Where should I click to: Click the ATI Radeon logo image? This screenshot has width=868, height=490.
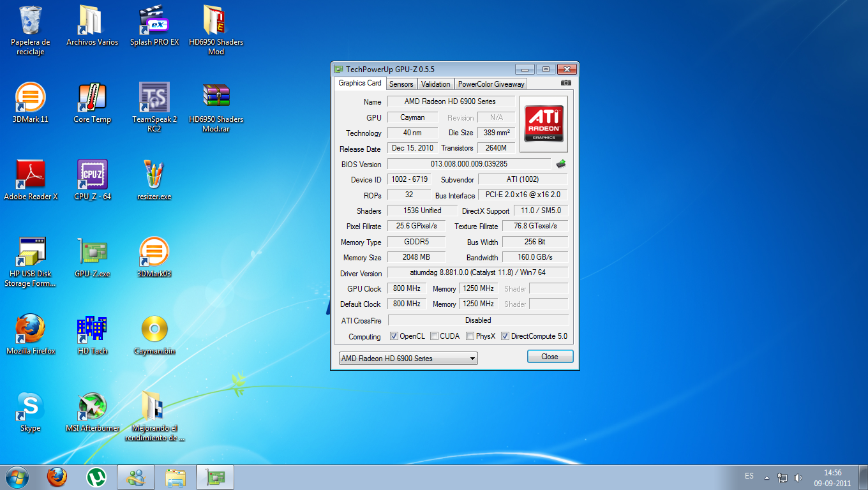click(x=544, y=124)
